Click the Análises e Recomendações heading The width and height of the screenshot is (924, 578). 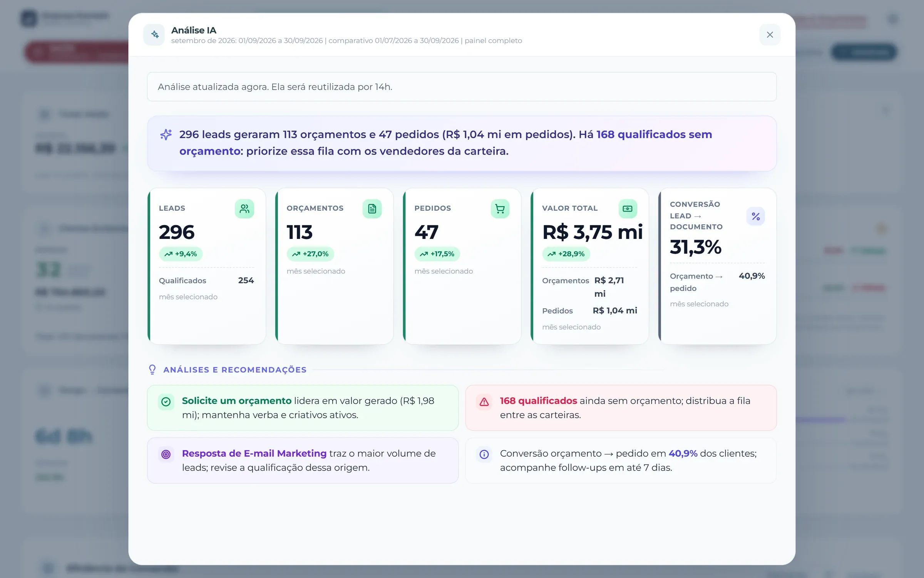pyautogui.click(x=235, y=370)
